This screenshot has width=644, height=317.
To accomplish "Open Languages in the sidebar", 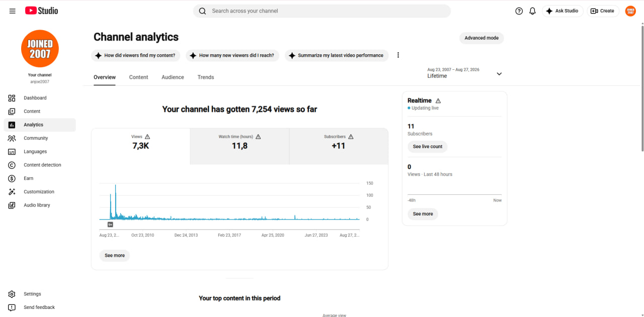I will click(x=40, y=152).
